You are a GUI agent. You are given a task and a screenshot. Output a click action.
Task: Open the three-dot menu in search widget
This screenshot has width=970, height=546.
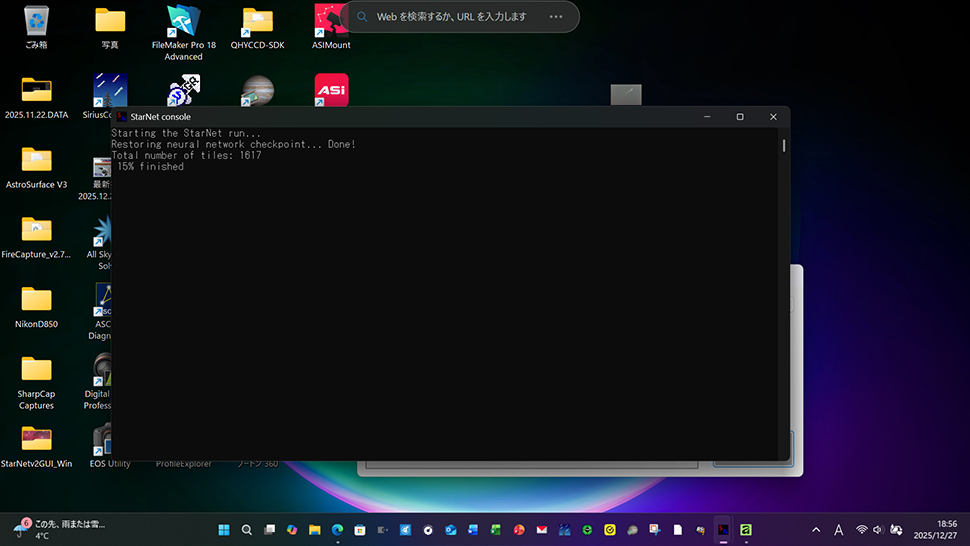(x=556, y=17)
